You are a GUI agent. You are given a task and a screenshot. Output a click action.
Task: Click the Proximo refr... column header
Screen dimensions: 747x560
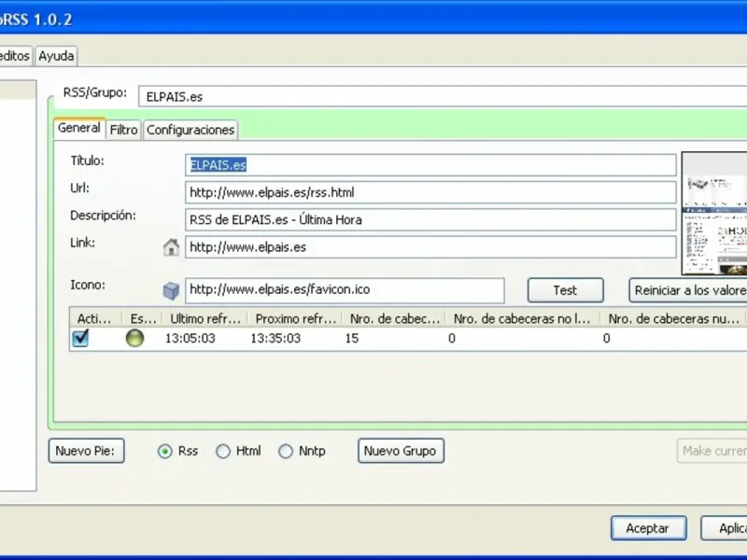(x=295, y=318)
